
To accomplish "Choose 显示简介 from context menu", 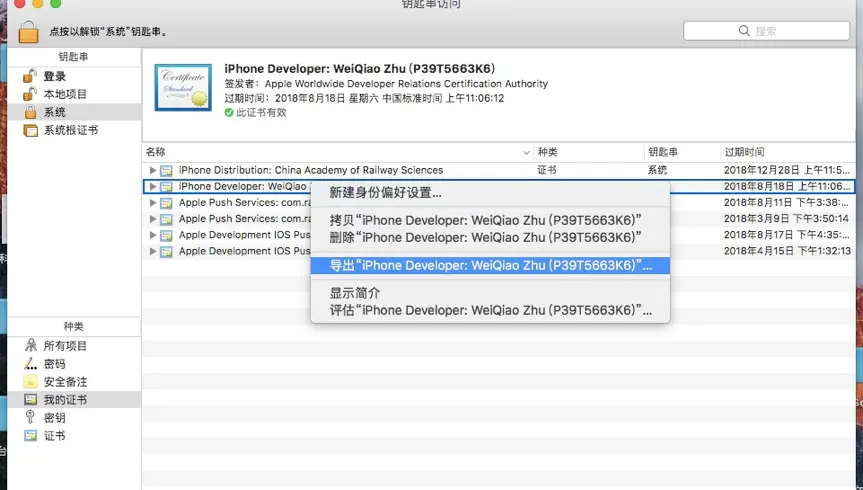I will [490, 293].
